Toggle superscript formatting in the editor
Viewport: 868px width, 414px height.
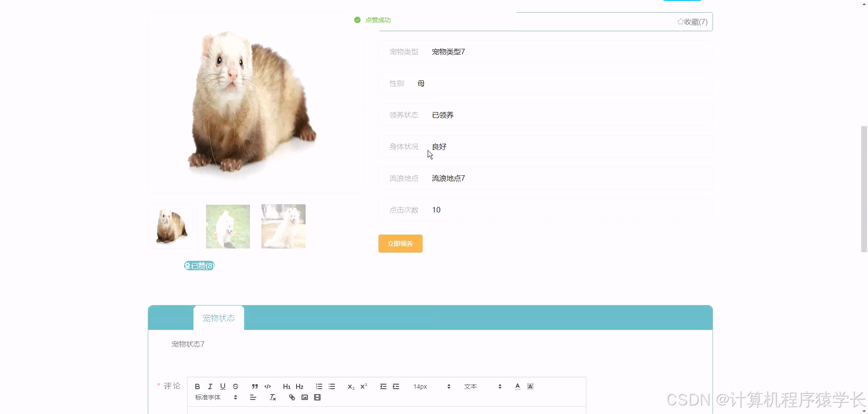(364, 386)
